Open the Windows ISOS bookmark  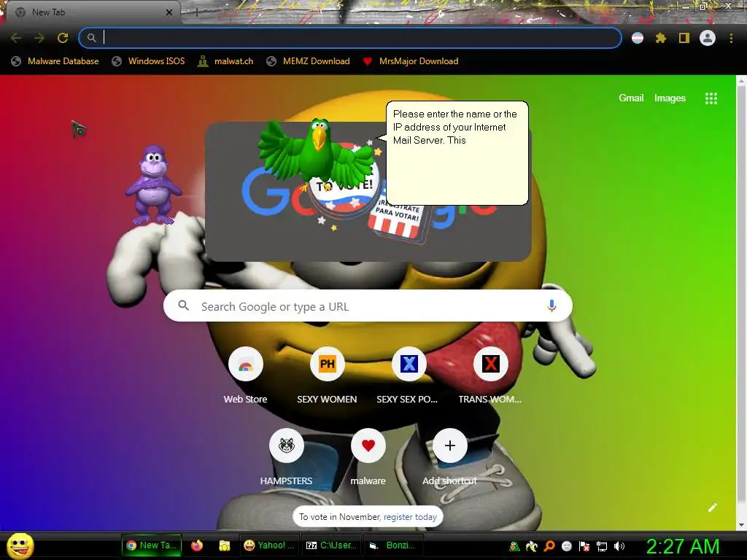click(x=148, y=61)
